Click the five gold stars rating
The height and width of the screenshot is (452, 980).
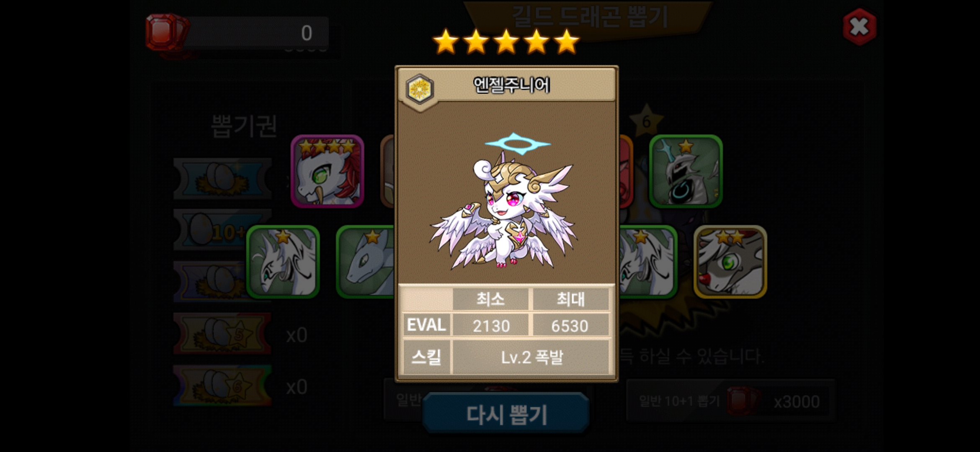click(506, 42)
